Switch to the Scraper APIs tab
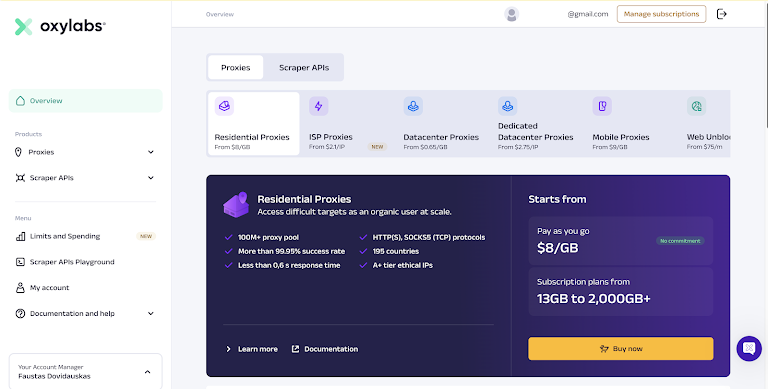 pyautogui.click(x=304, y=68)
